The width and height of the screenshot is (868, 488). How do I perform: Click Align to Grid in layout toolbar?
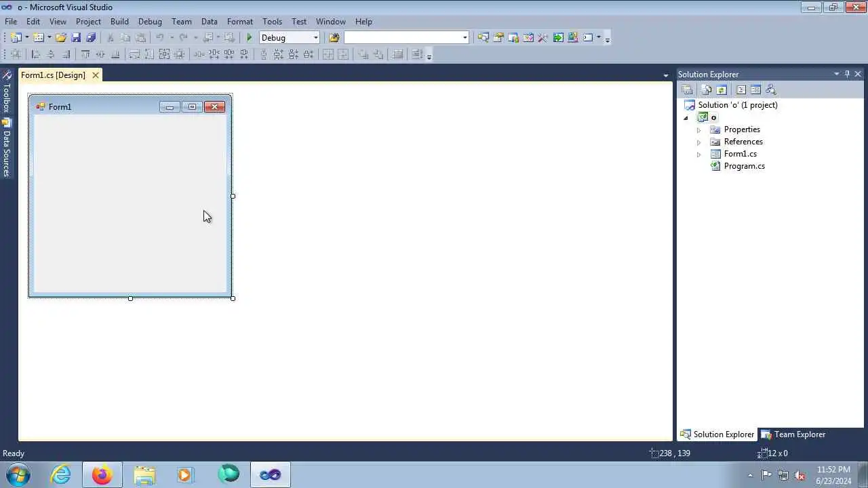pyautogui.click(x=16, y=54)
